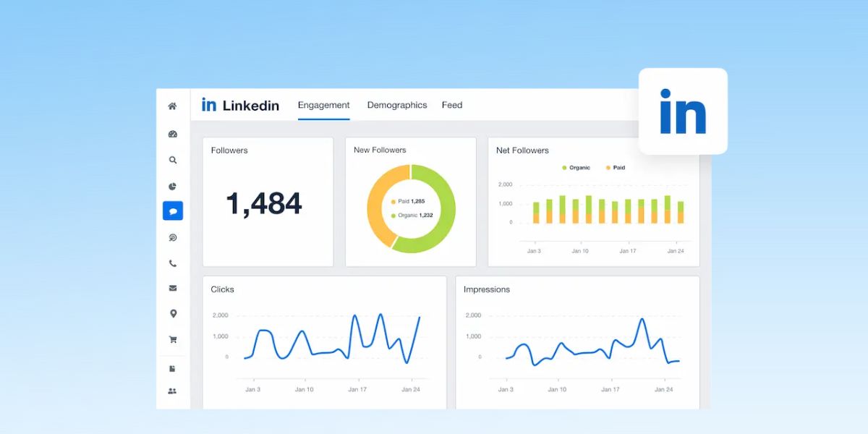Click the Organic 1,232 donut legend entry
The height and width of the screenshot is (434, 868).
point(412,216)
